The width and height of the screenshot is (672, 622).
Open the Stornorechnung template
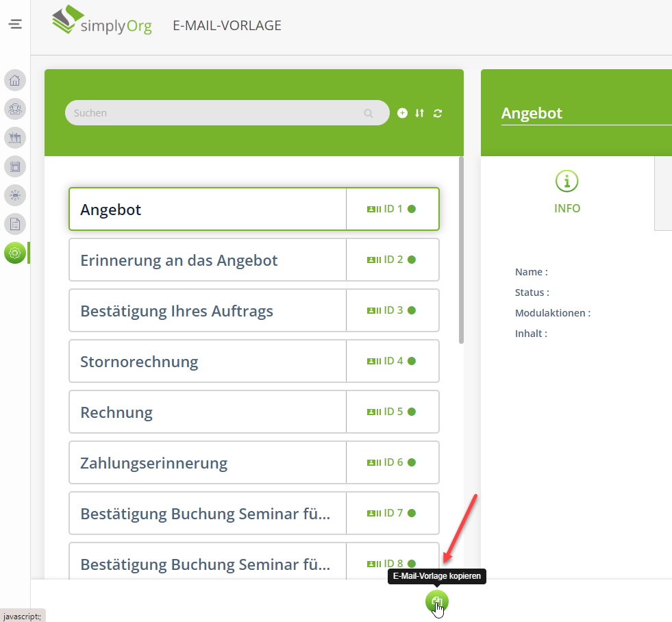(207, 362)
